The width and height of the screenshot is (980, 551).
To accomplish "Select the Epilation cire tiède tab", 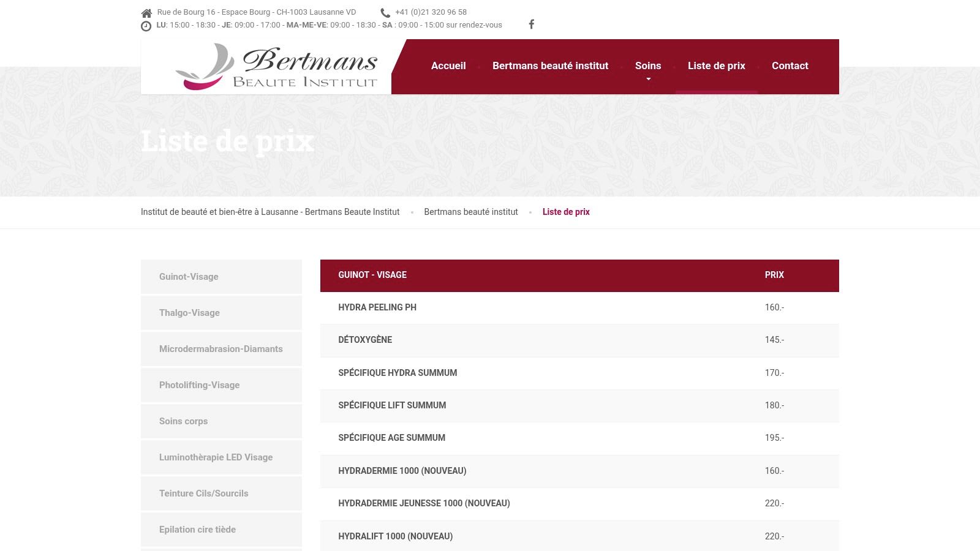I will (221, 530).
